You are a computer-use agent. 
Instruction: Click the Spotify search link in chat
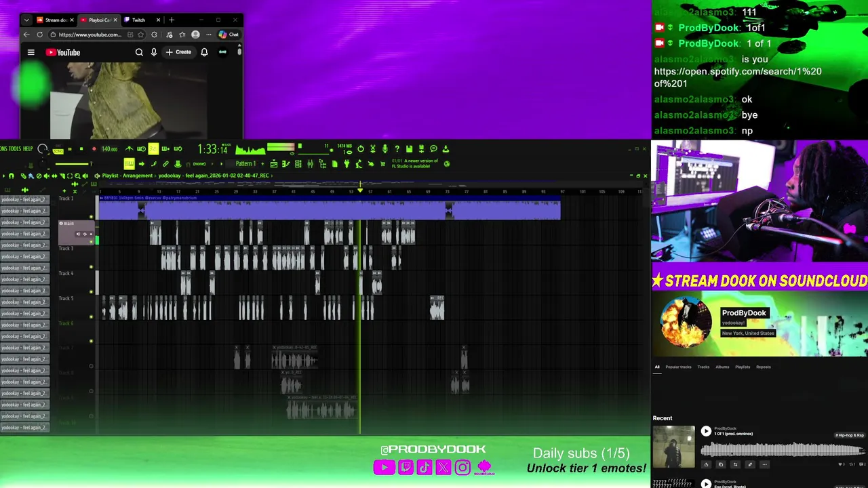pyautogui.click(x=738, y=77)
